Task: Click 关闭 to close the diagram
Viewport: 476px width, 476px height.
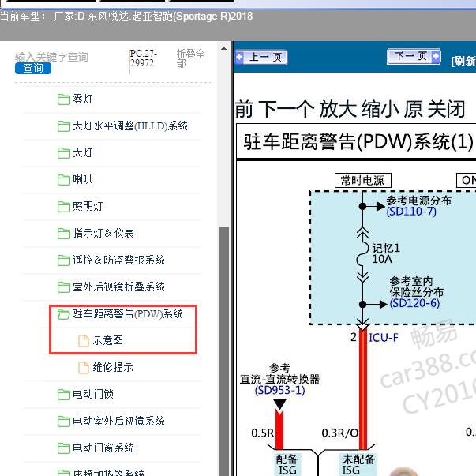Action: [446, 109]
